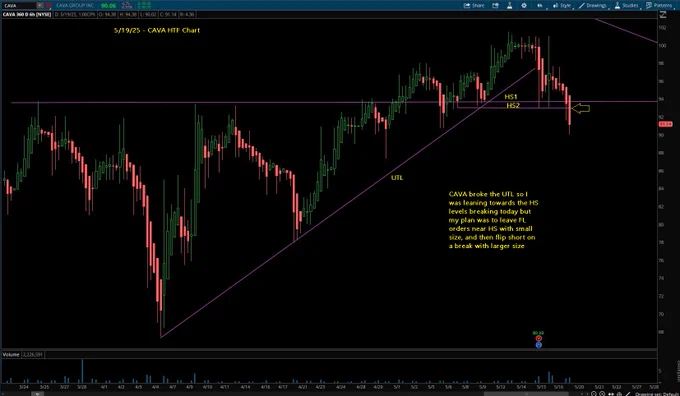Open the chart settings gear
This screenshot has height=396, width=680.
click(x=524, y=6)
